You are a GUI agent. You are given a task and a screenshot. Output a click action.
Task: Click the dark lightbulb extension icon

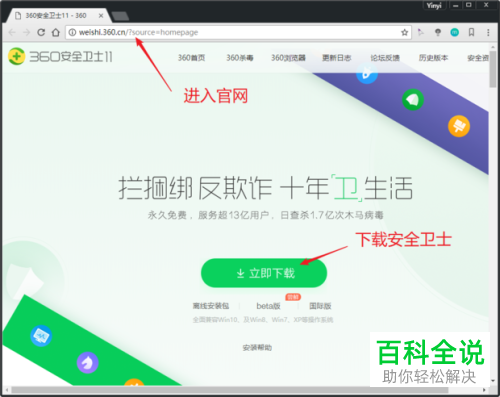point(438,32)
